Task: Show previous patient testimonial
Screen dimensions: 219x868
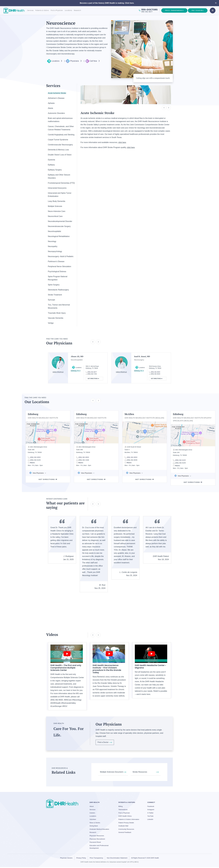Action: click(93, 504)
